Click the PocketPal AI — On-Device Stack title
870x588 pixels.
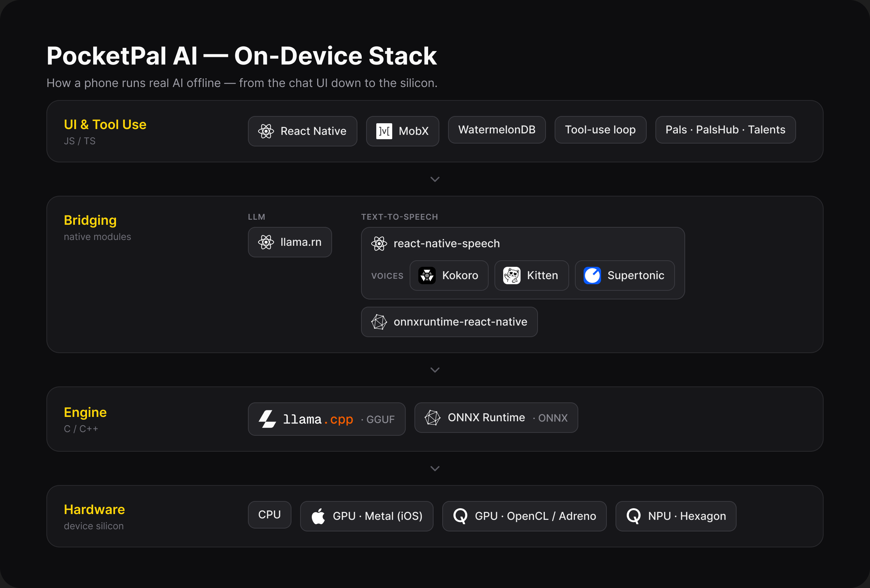pos(241,56)
